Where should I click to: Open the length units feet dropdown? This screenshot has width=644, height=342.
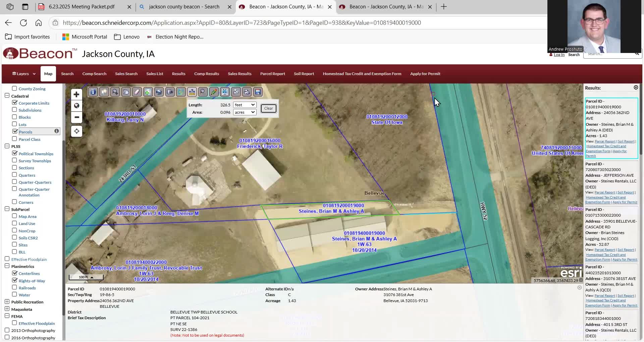tap(245, 105)
